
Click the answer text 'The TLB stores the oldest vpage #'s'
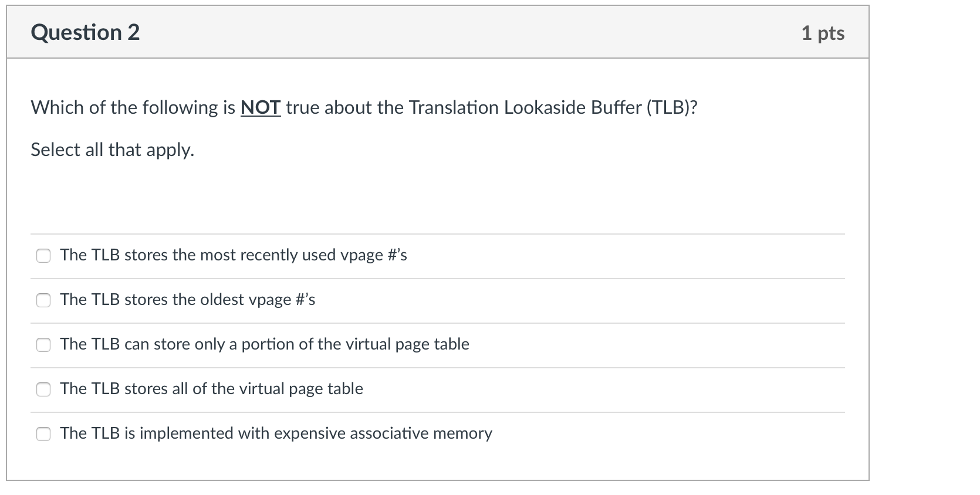pos(187,300)
